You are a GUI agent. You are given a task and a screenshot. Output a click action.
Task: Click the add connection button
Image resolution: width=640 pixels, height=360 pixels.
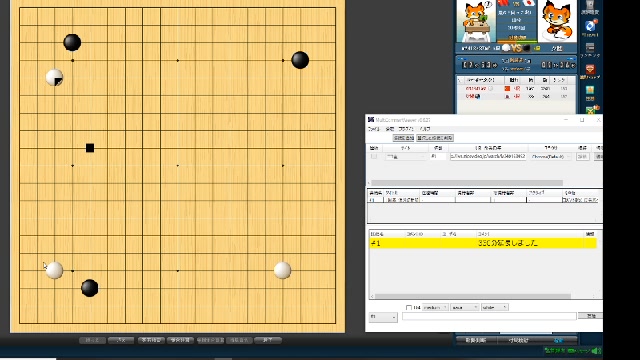pos(403,138)
